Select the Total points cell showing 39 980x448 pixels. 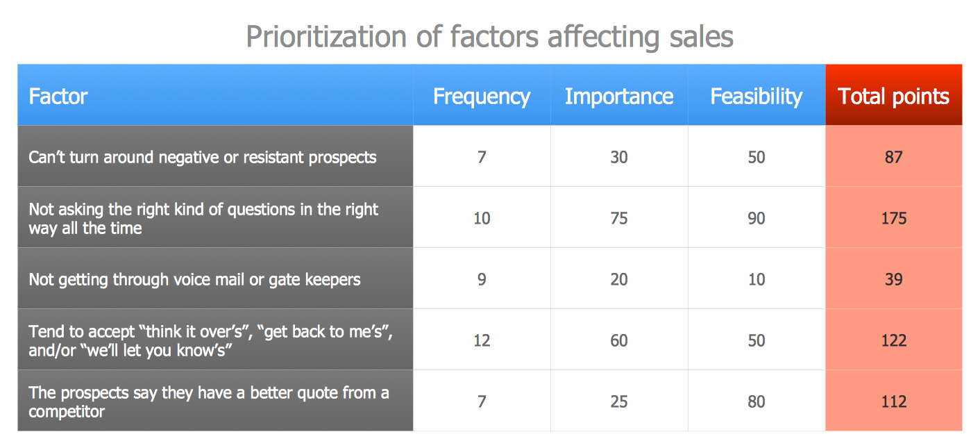[893, 279]
